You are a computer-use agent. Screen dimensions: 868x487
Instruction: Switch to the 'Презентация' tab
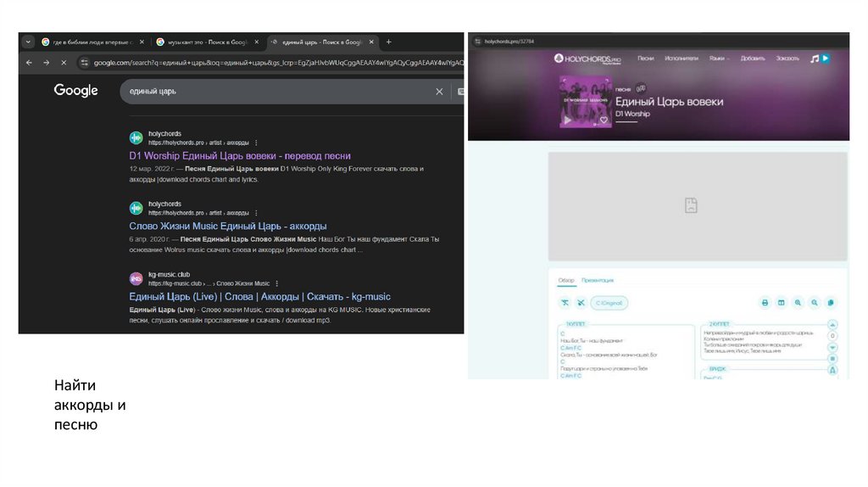pyautogui.click(x=598, y=280)
